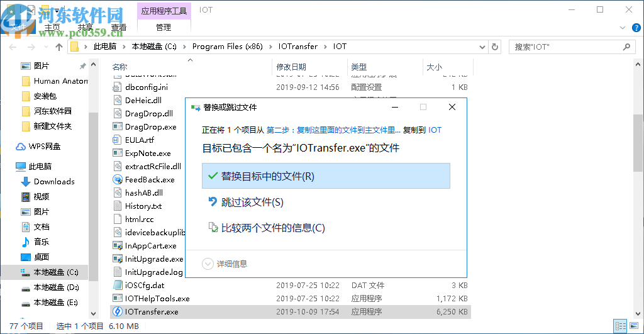Open the 河东软件园 folder in sidebar
Screen dimensions: 644x334
(x=47, y=111)
